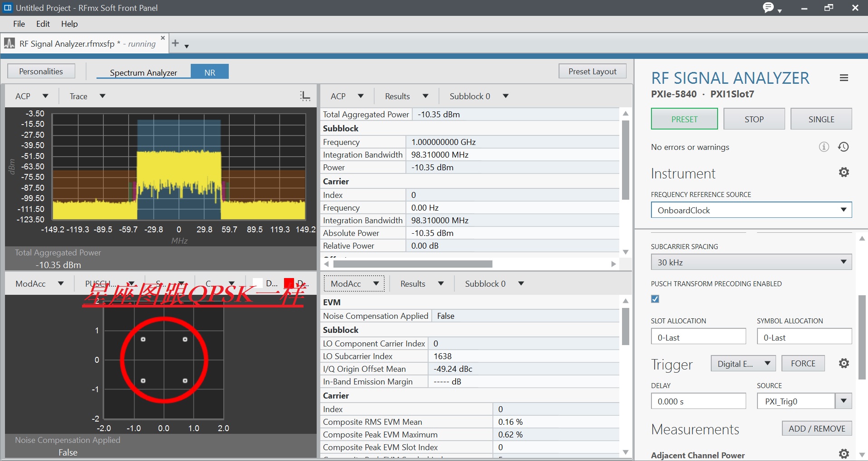Open Instrument settings gear
The image size is (868, 461).
[x=844, y=172]
